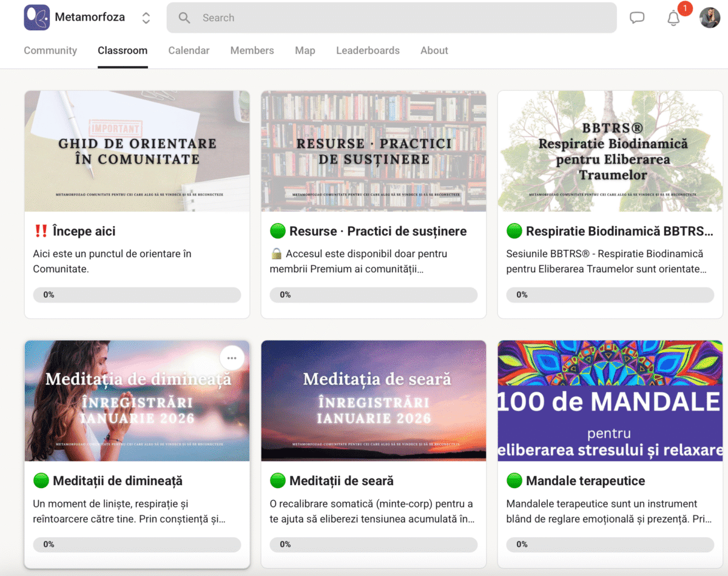Open the Map tab
Image resolution: width=728 pixels, height=576 pixels.
point(305,50)
